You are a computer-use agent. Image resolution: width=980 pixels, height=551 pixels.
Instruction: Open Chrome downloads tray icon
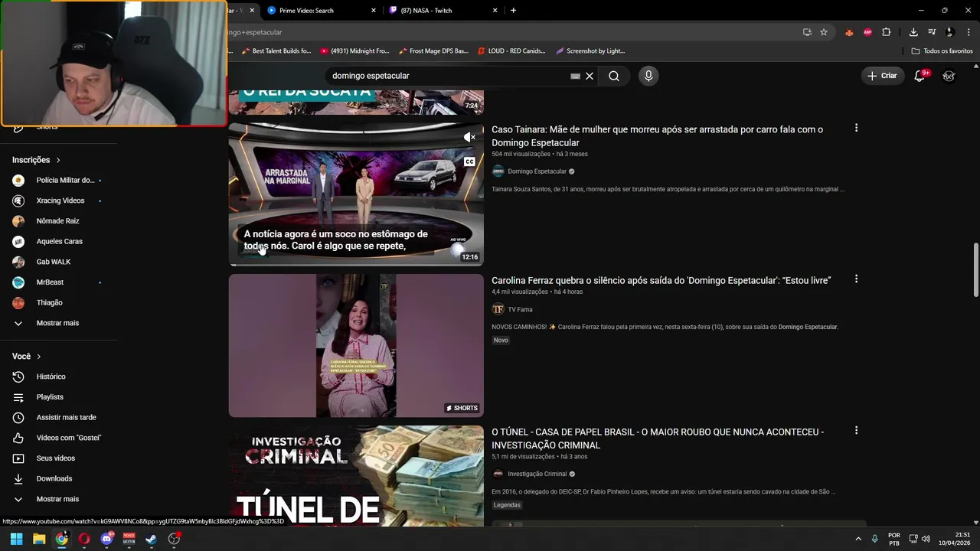913,32
